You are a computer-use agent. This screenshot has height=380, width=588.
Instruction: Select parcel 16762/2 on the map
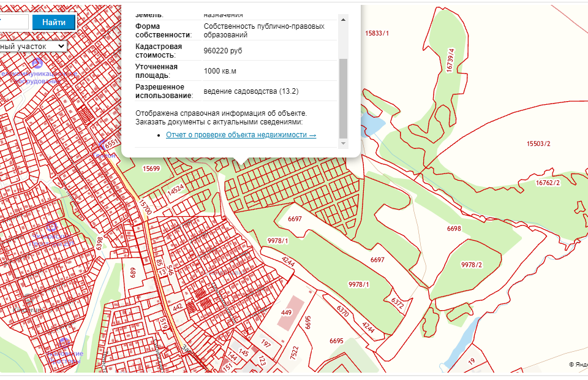[548, 183]
